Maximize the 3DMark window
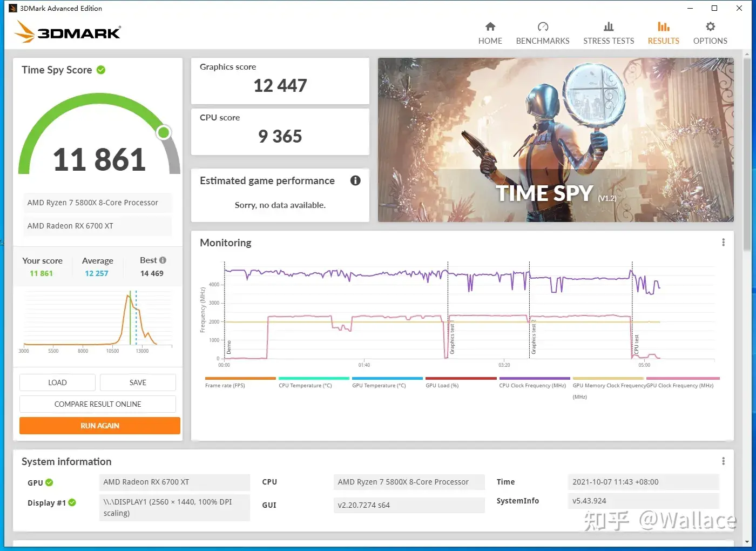This screenshot has height=551, width=756. tap(714, 8)
